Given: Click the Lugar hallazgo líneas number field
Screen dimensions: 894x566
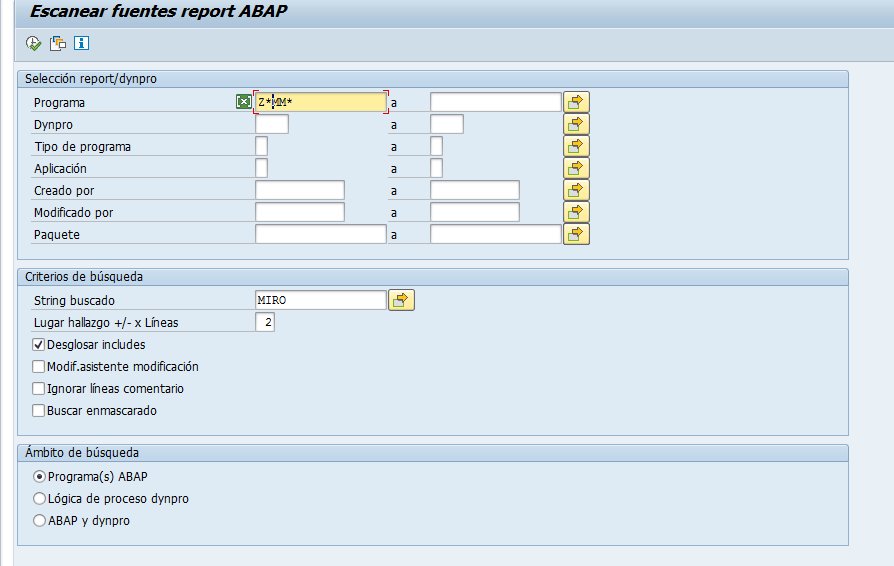Looking at the screenshot, I should coord(265,322).
